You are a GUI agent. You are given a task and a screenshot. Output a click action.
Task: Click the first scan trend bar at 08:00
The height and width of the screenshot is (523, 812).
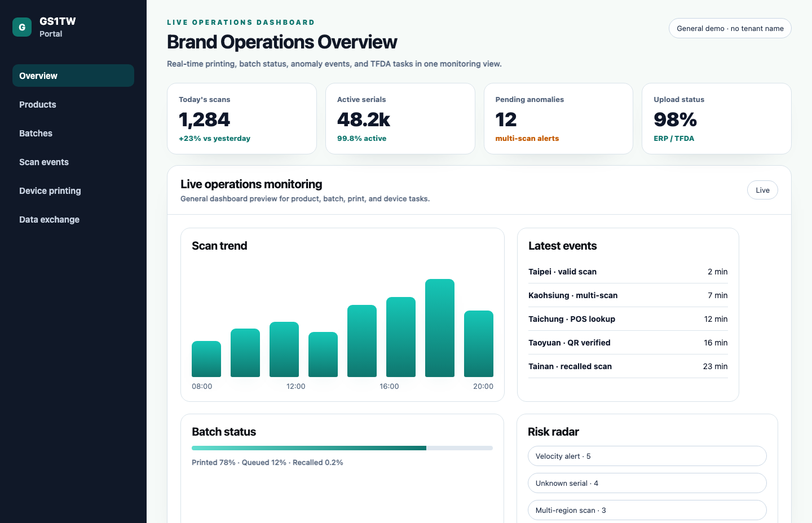[206, 359]
